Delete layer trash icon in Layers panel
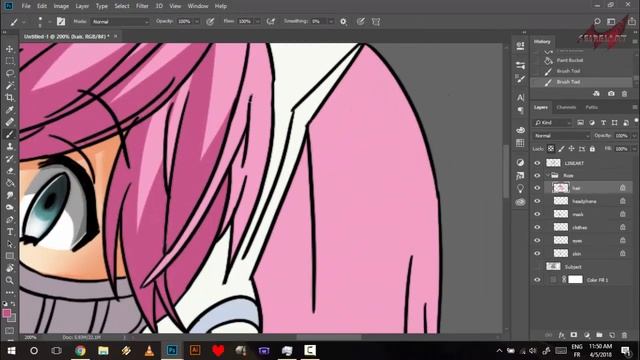Image resolution: width=640 pixels, height=360 pixels. click(x=624, y=335)
